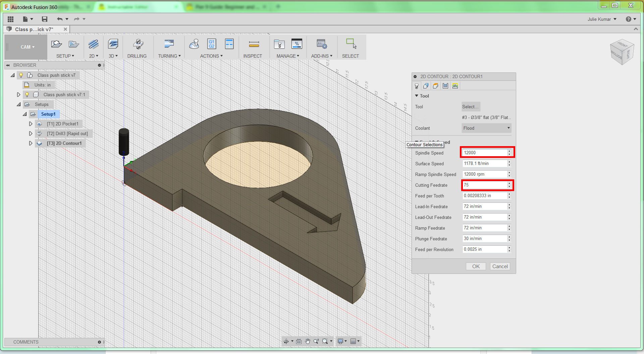Open the File menu icon
This screenshot has width=644, height=354.
(x=25, y=19)
